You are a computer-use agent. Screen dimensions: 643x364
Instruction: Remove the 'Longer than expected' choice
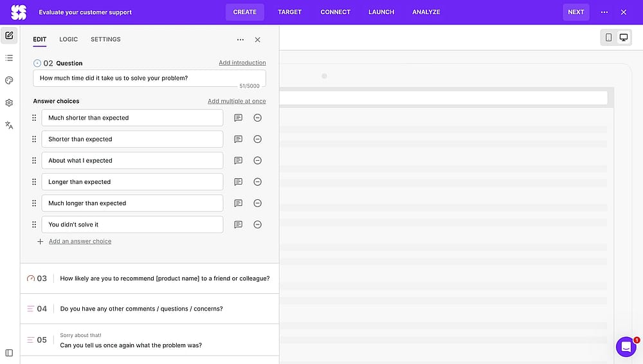[258, 182]
